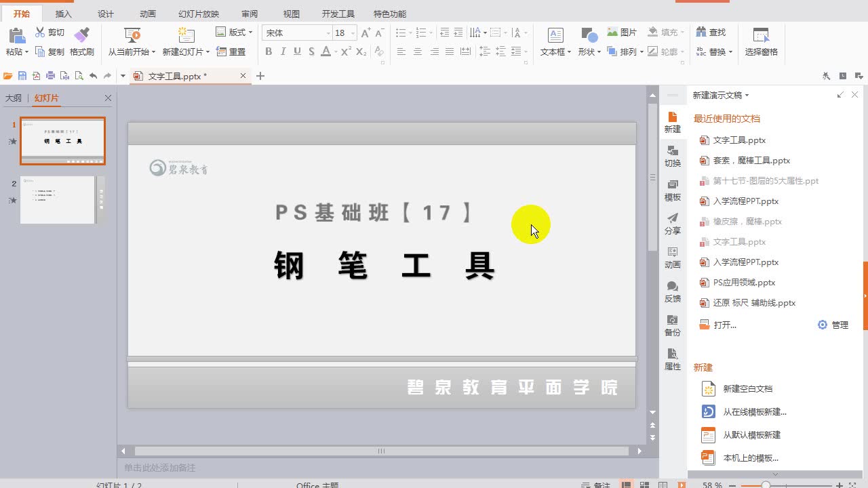Switch to the Slide Show (幻灯片放映) tab
This screenshot has height=488, width=868.
coord(199,14)
